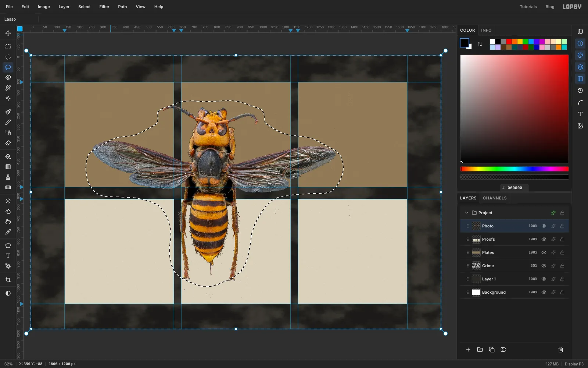
Task: Select the Polygon shape tool
Action: point(8,245)
